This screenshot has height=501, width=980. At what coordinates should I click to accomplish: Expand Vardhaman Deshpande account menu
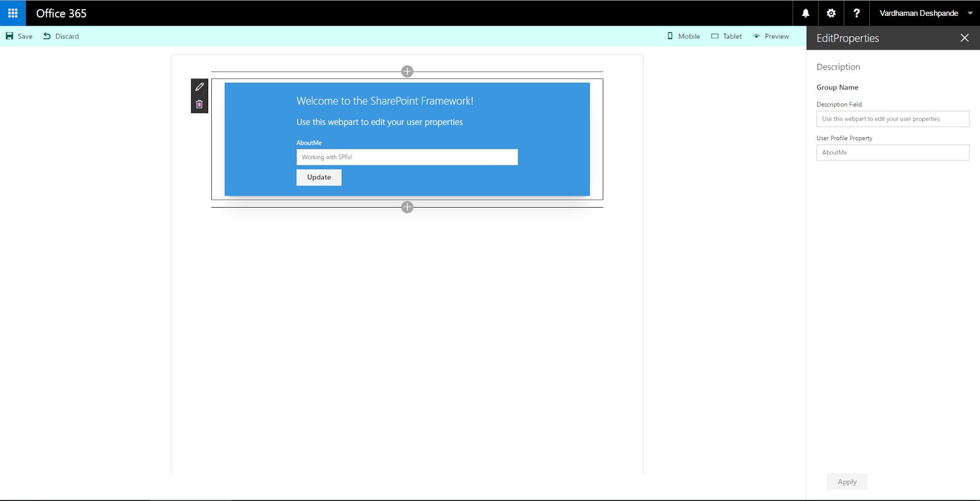[970, 13]
